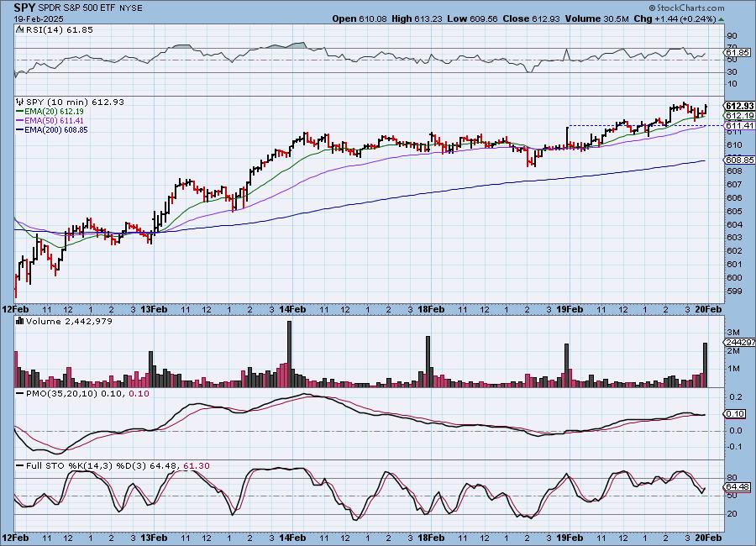The height and width of the screenshot is (546, 756).
Task: Click the RSI(14) 61.85 legend text
Action: (60, 29)
